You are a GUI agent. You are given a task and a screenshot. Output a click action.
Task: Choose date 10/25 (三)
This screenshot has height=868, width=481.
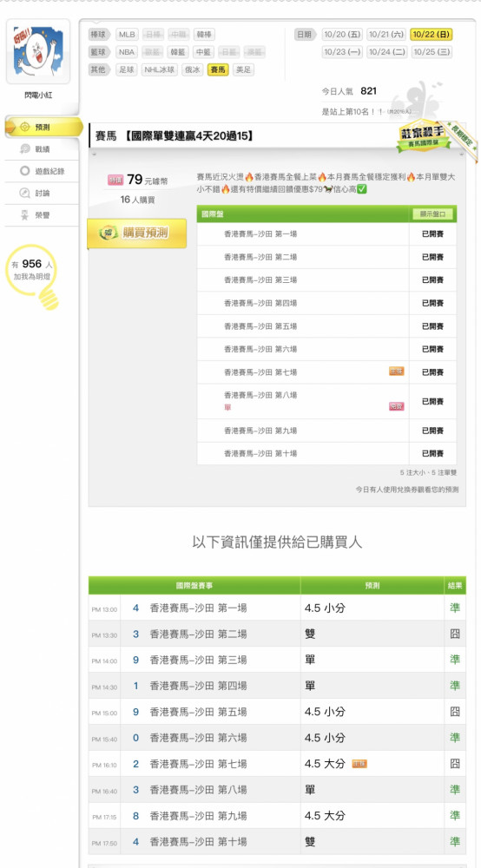point(432,52)
